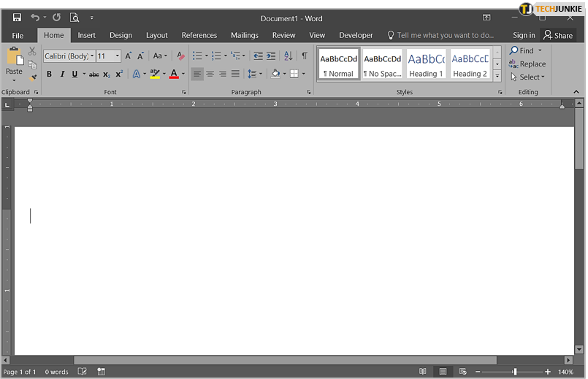Screen dimensions: 588x379
Task: Click the Undo arrow icon
Action: tap(34, 17)
